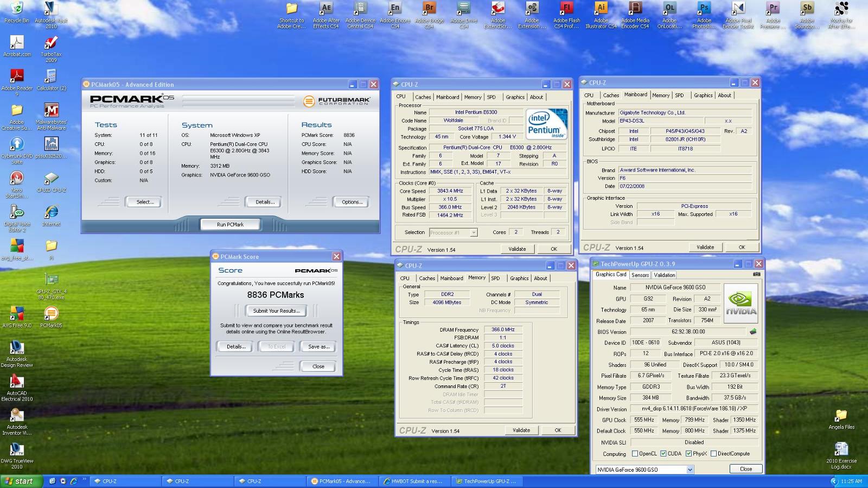Select Graphics tab in Memory CPU-Z window
Viewport: 868px width, 488px height.
pyautogui.click(x=519, y=278)
